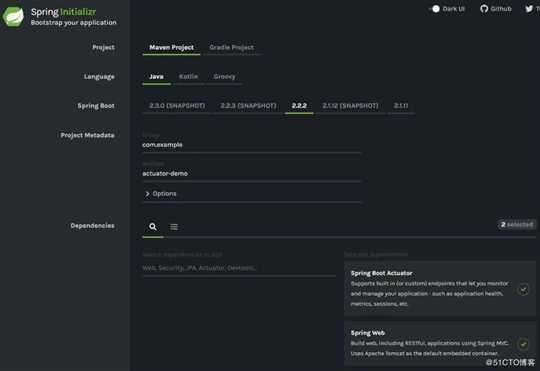Edit the Artifact field actuator-demo
The image size is (540, 371).
click(x=252, y=174)
